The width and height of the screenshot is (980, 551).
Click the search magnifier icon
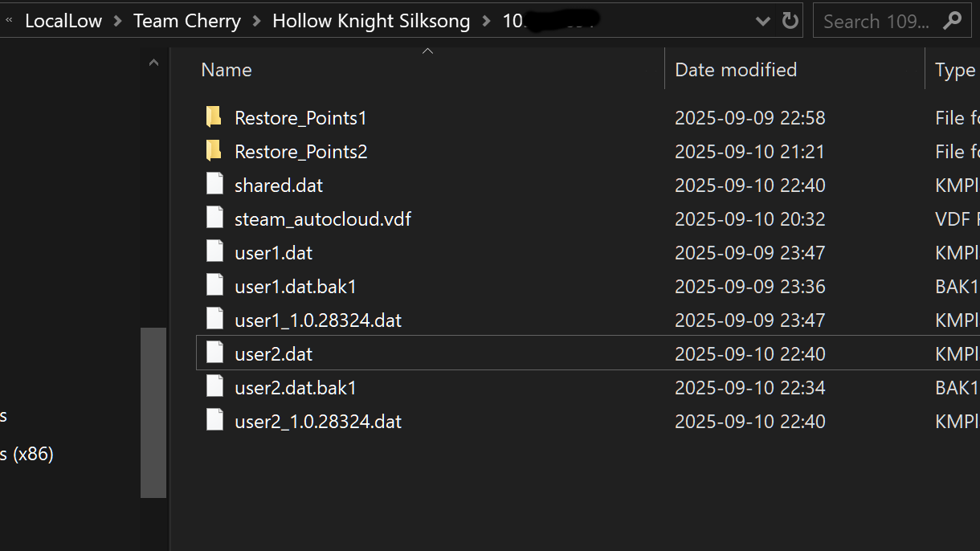(x=953, y=21)
